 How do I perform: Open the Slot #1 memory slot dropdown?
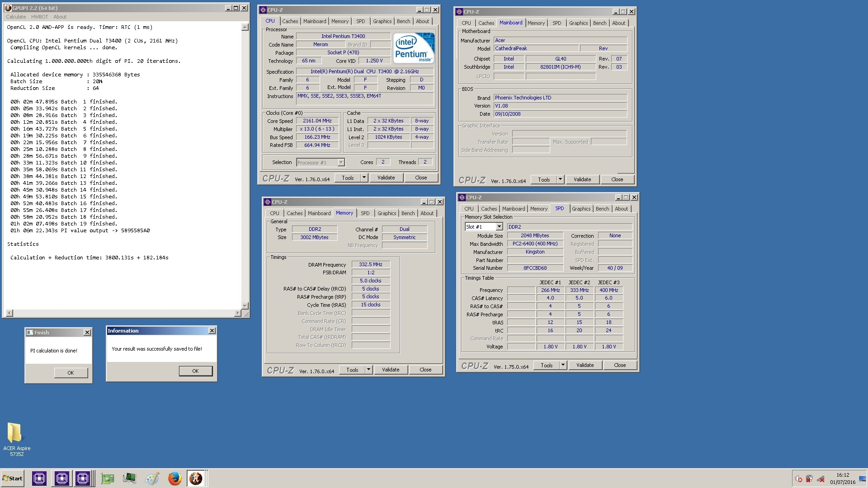484,227
